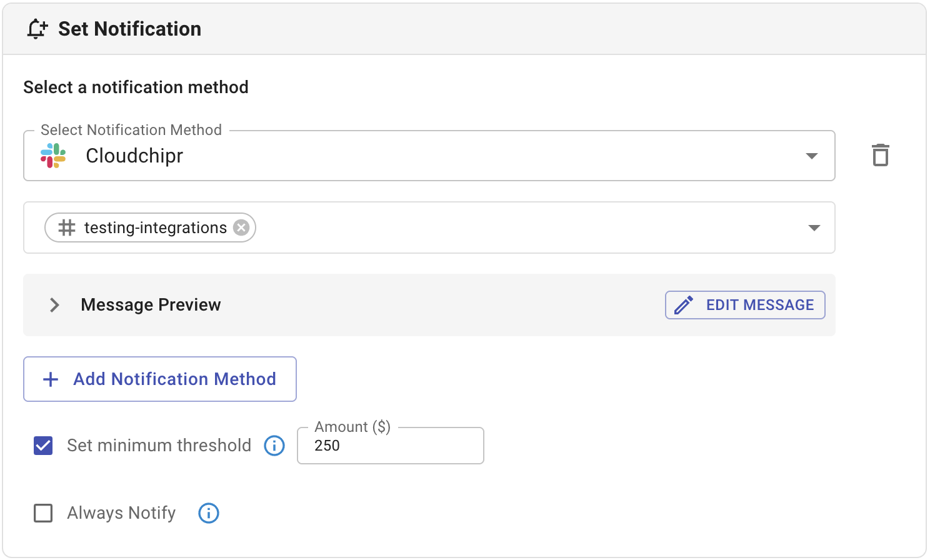This screenshot has height=560, width=930.
Task: Click the Set Notification bell icon
Action: click(37, 29)
